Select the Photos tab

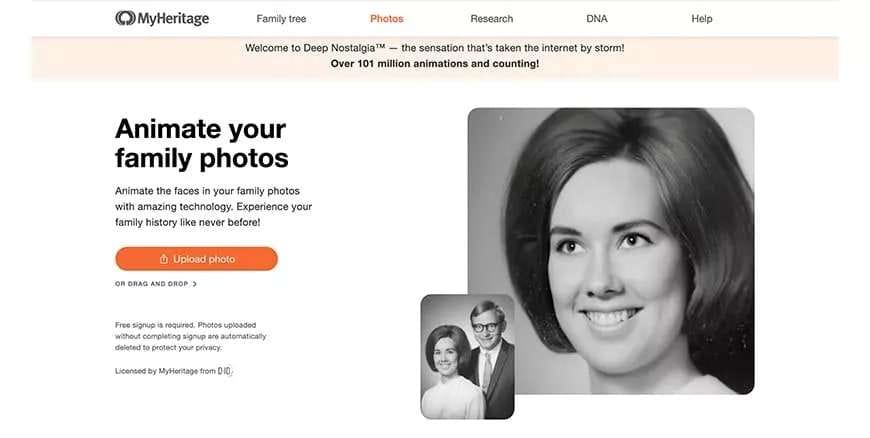tap(387, 19)
